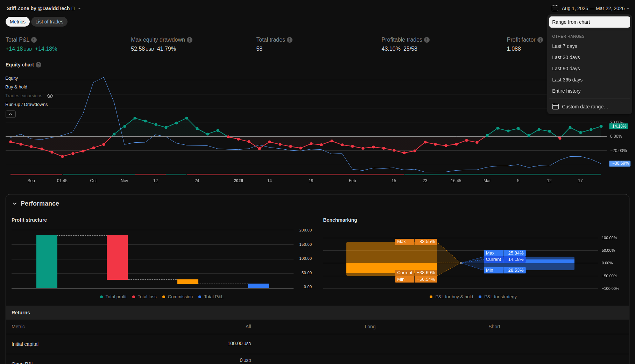Image resolution: width=635 pixels, height=364 pixels.
Task: Switch to List of trades tab
Action: (49, 22)
